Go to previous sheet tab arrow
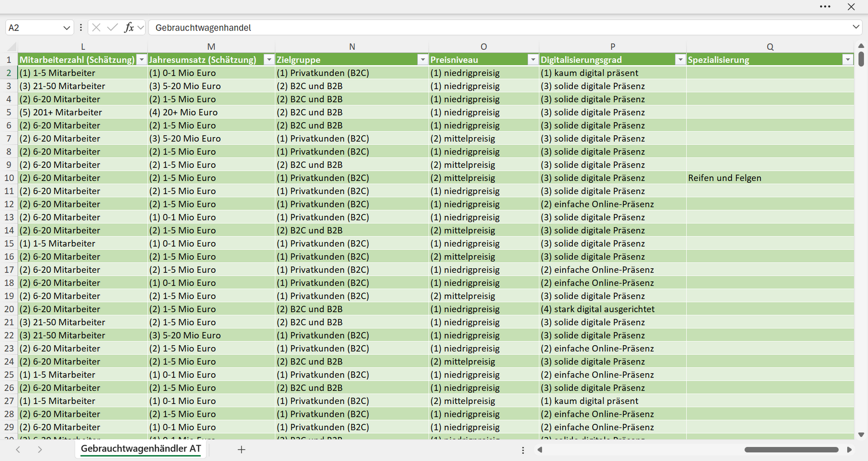 pos(18,449)
